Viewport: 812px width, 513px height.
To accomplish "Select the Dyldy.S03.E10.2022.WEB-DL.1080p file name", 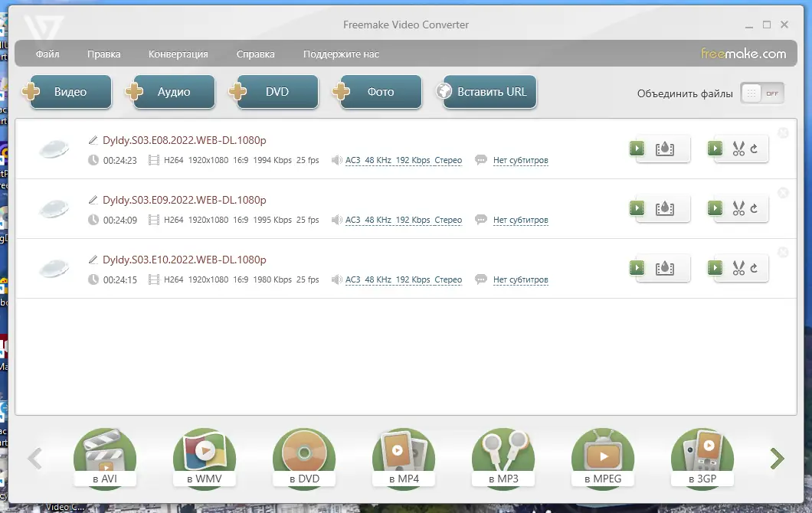I will click(185, 260).
